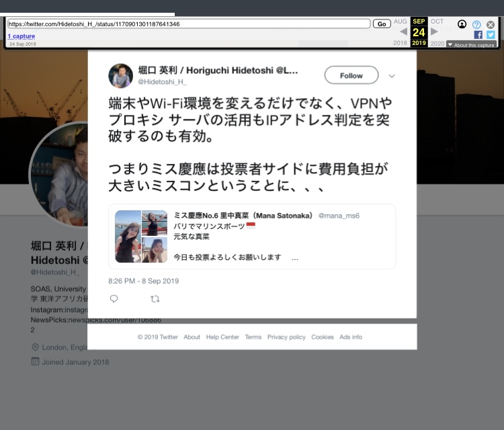Image resolution: width=504 pixels, height=430 pixels.
Task: Open Wayback Machine user account icon
Action: (x=462, y=24)
